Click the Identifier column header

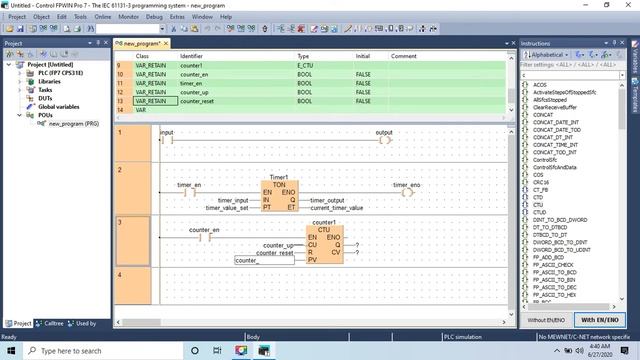tap(191, 56)
